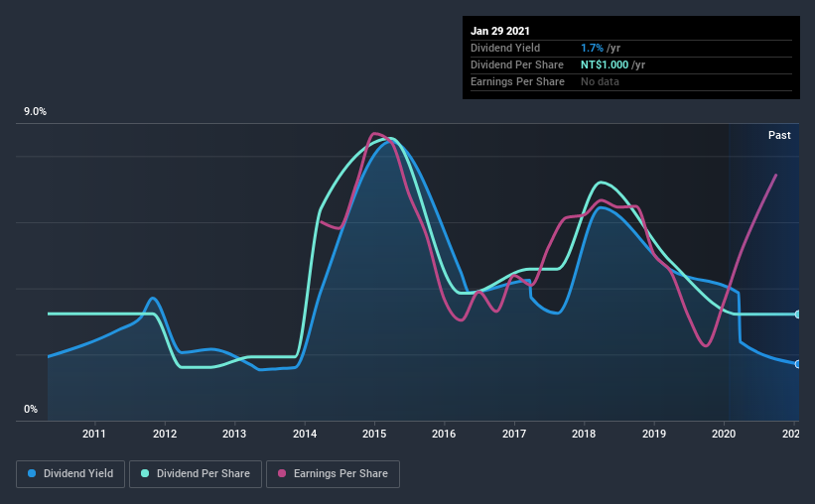Click the blue Dividend Yield legend dot
The height and width of the screenshot is (504, 815).
coord(32,473)
